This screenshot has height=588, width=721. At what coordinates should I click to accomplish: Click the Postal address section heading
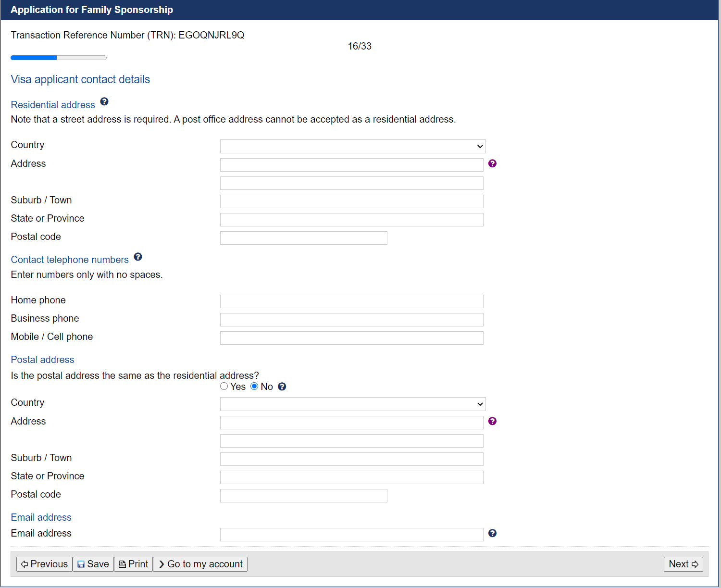pyautogui.click(x=42, y=360)
